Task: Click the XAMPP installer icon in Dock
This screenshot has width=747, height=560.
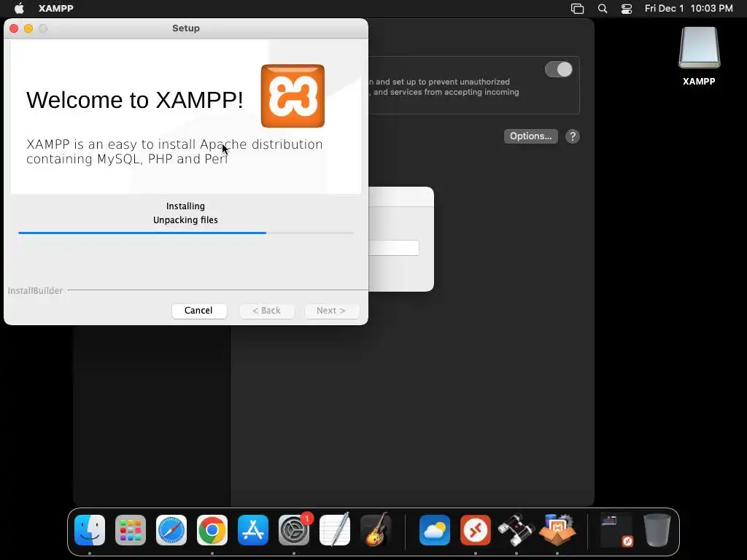Action: pos(557,530)
